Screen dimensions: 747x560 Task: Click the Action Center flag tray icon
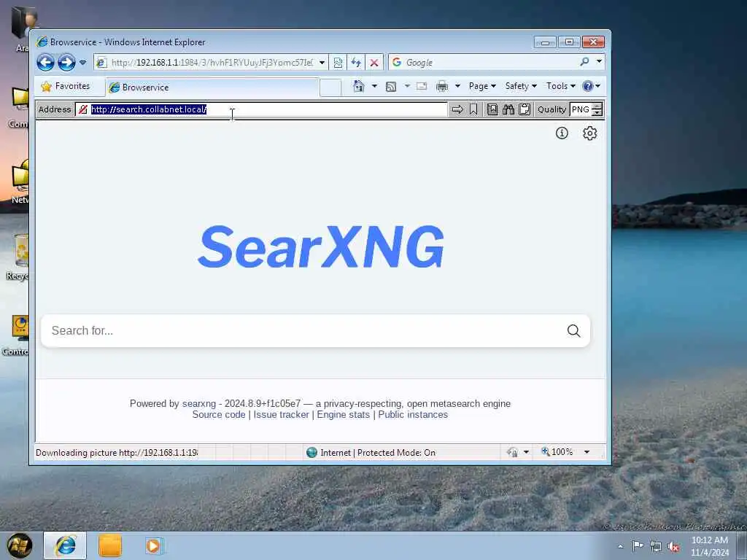(x=637, y=546)
